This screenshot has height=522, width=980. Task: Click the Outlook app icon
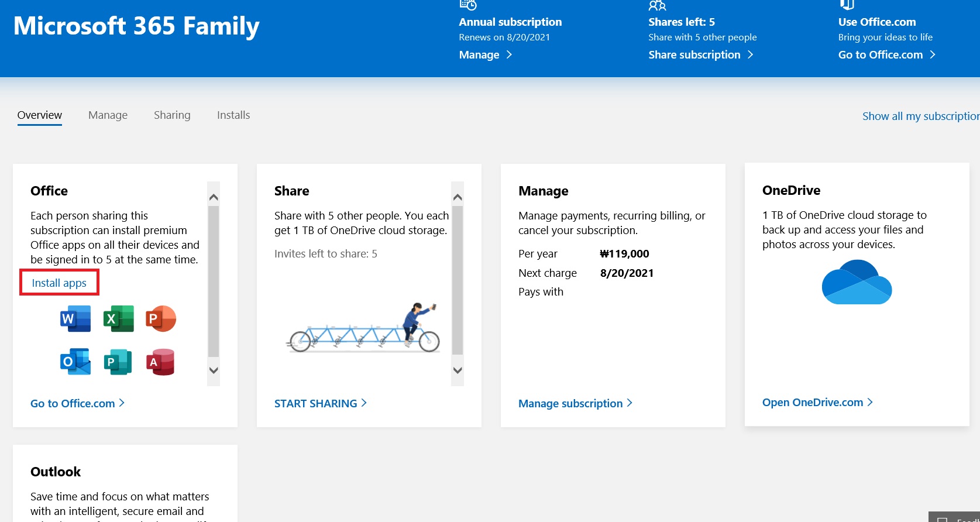pyautogui.click(x=75, y=362)
